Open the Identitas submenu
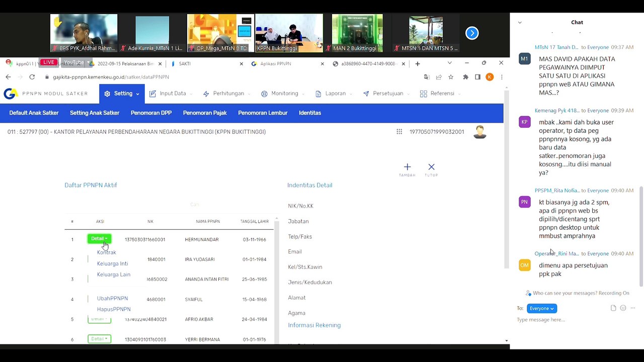This screenshot has width=644, height=362. pyautogui.click(x=310, y=113)
